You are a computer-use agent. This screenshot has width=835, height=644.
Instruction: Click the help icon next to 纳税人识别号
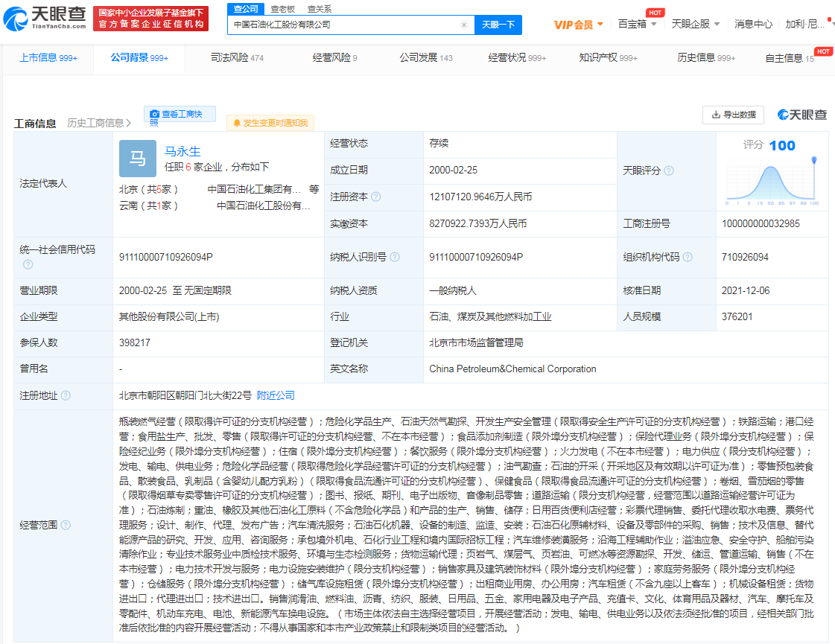click(395, 257)
